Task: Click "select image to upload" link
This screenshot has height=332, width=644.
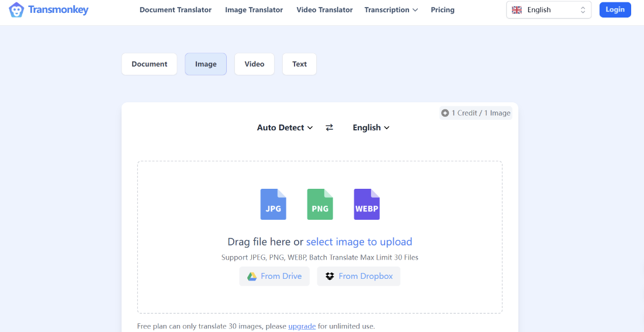Action: pyautogui.click(x=359, y=242)
